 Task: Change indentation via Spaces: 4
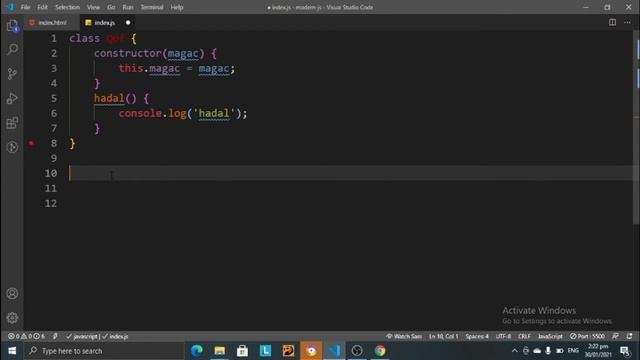point(477,336)
